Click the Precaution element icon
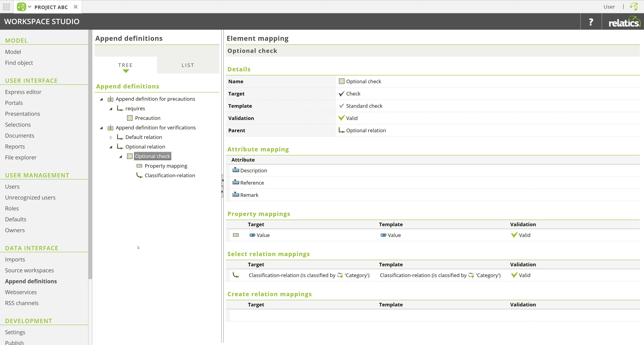Screen dimensions: 644x345 click(x=130, y=118)
